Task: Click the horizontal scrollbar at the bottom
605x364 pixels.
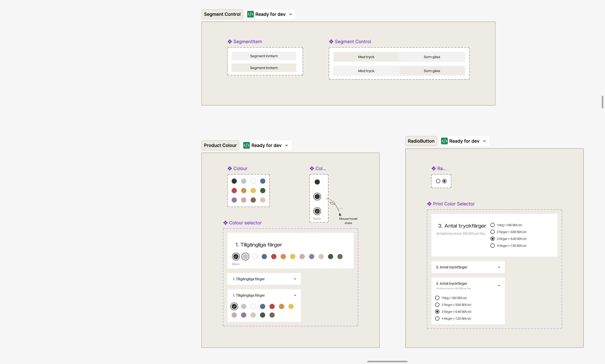Action: [387, 361]
